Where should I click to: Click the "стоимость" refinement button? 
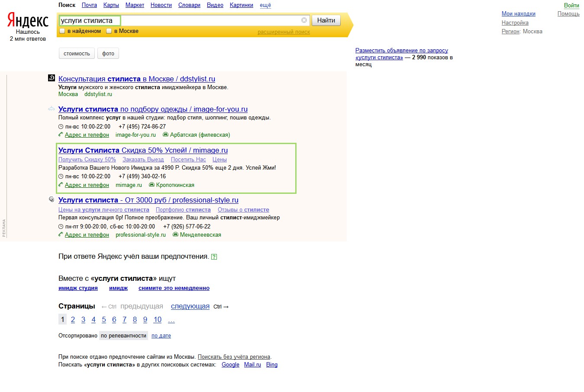click(x=77, y=54)
